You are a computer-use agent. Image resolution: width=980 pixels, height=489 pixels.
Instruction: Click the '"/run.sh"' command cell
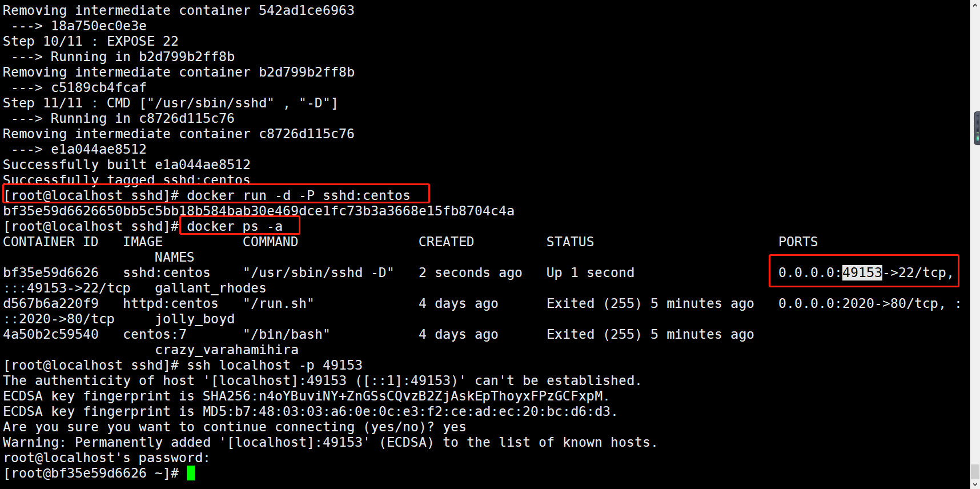click(279, 303)
